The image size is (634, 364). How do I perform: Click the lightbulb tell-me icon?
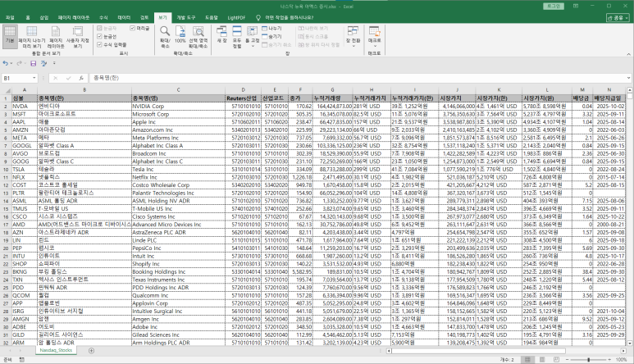pyautogui.click(x=258, y=18)
